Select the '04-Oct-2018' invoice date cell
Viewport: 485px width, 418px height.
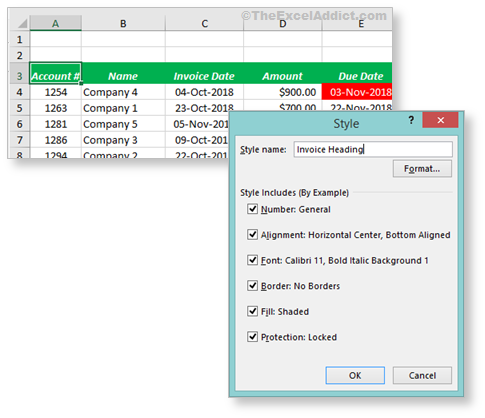[204, 92]
